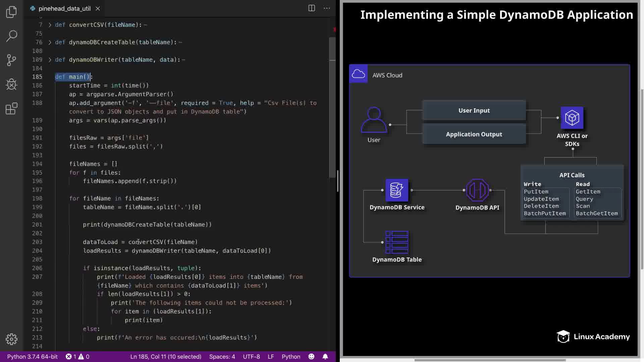
Task: Expand the dynamoDBCreateTable function fold
Action: tap(50, 42)
